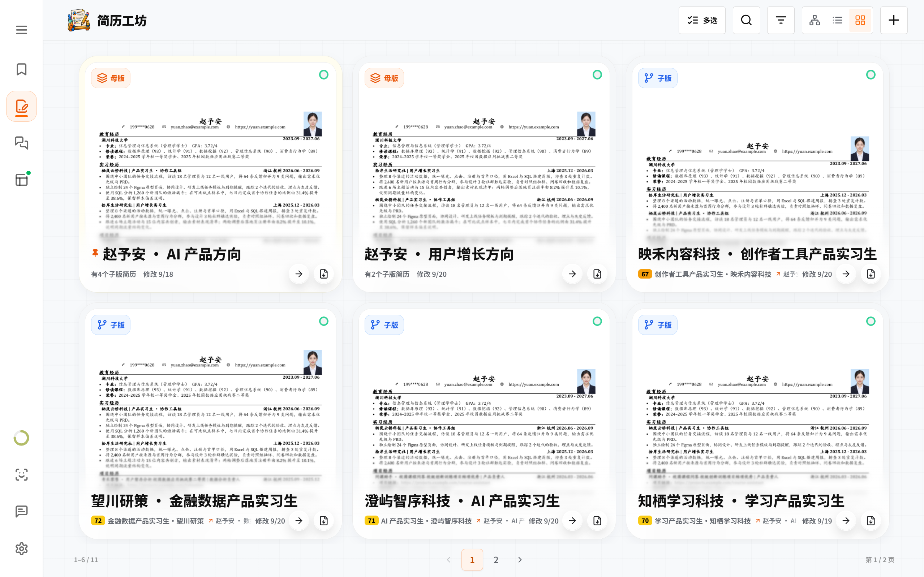
Task: Export file icon on 望川研策 card
Action: [x=324, y=521]
